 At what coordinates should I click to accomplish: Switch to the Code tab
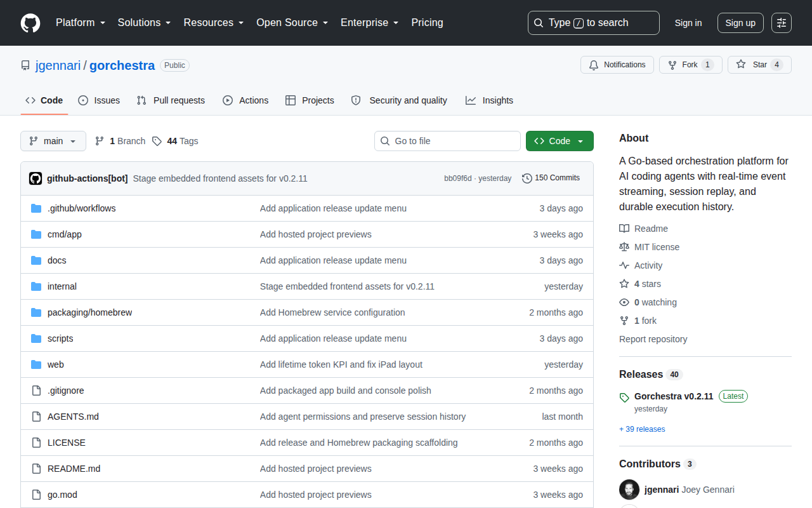[x=44, y=100]
